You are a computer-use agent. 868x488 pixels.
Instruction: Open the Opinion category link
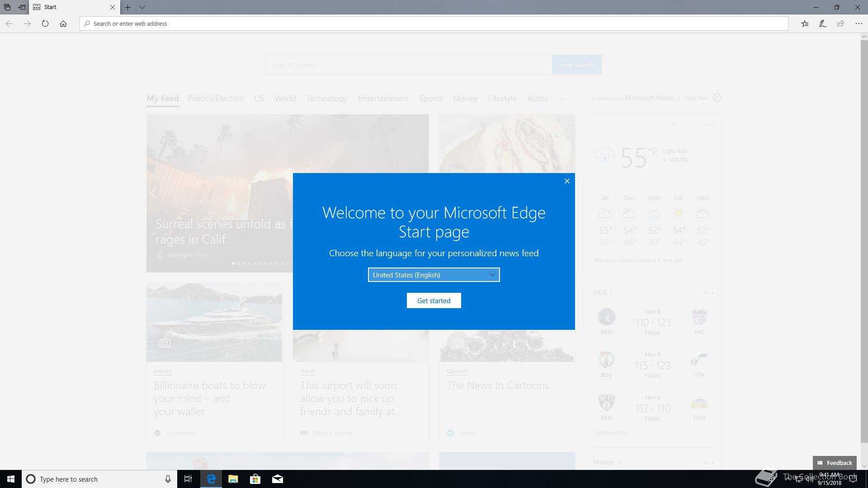457,371
